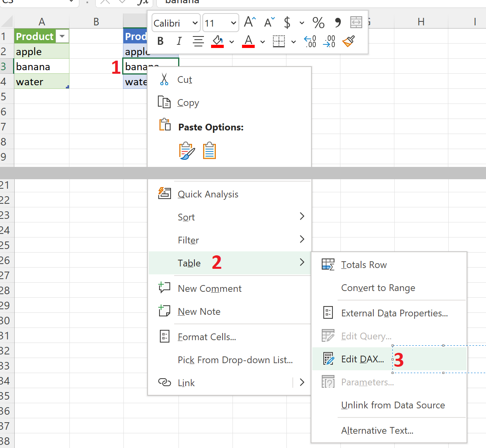Open the Calibri font name dropdown
Screen dimensions: 486x448
(175, 23)
